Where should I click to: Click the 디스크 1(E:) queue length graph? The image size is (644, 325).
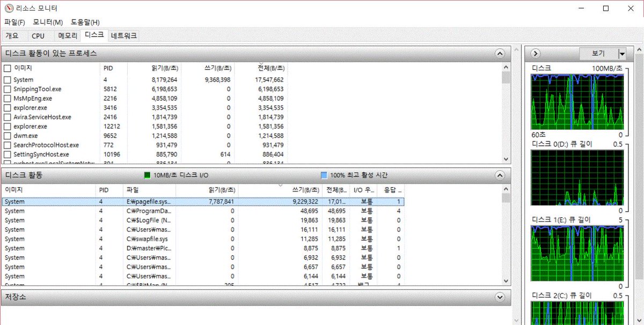pos(577,254)
